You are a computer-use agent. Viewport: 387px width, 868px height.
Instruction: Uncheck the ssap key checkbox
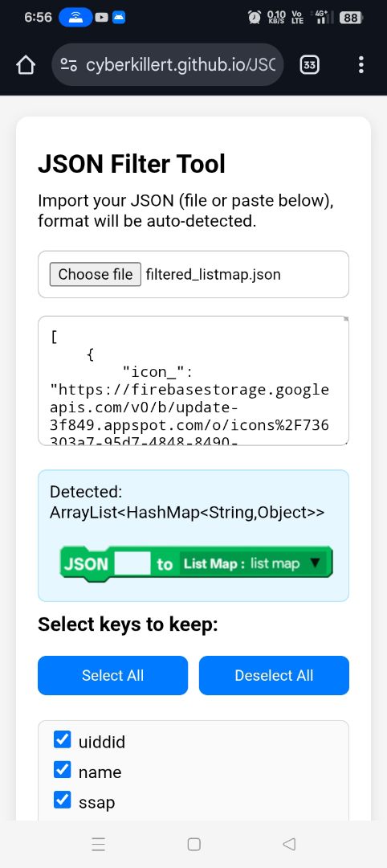click(63, 800)
